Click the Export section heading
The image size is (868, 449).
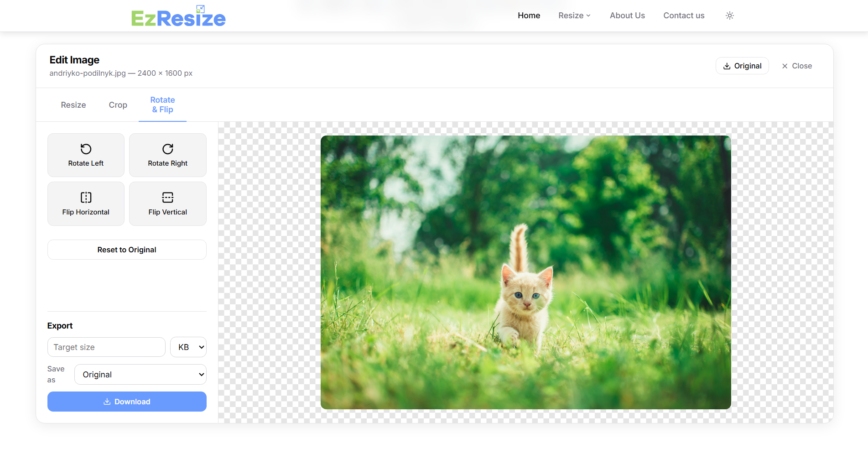point(60,326)
